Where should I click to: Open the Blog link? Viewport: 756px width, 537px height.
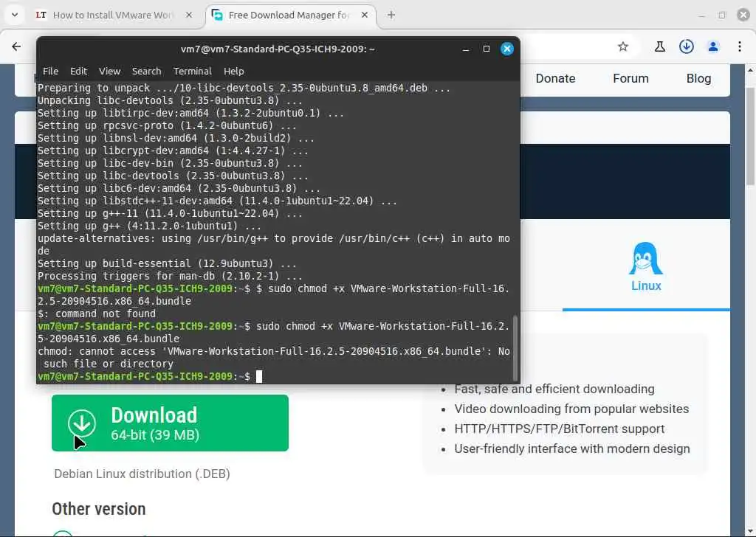(x=698, y=78)
